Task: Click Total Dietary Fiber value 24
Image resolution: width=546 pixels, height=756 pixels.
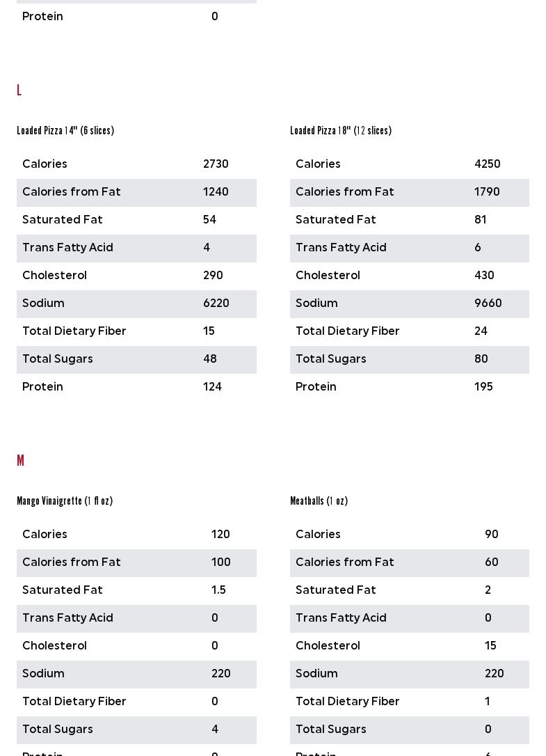Action: [481, 331]
